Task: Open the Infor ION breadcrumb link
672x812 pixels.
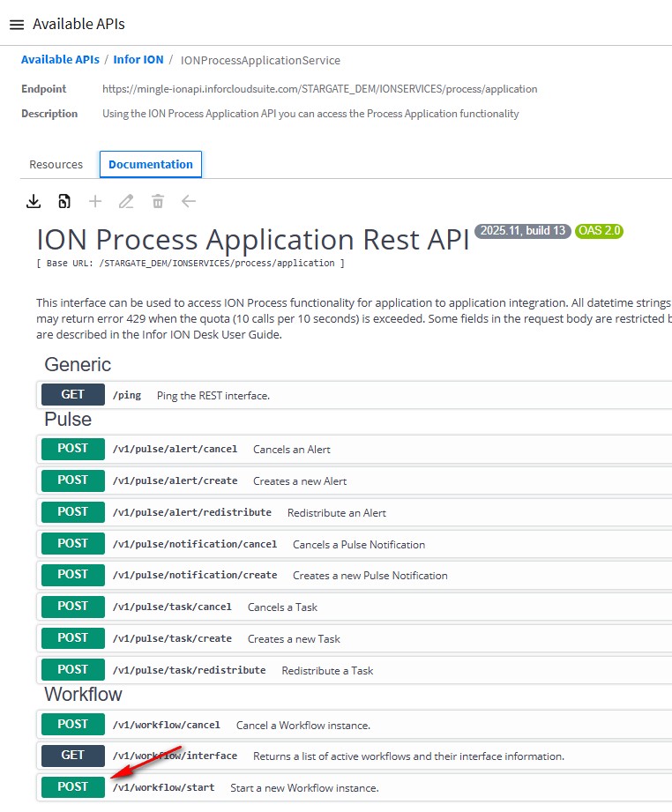Action: [138, 60]
